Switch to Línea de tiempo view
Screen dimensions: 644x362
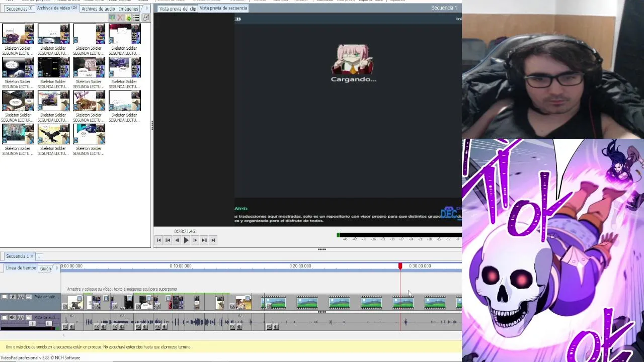click(21, 268)
